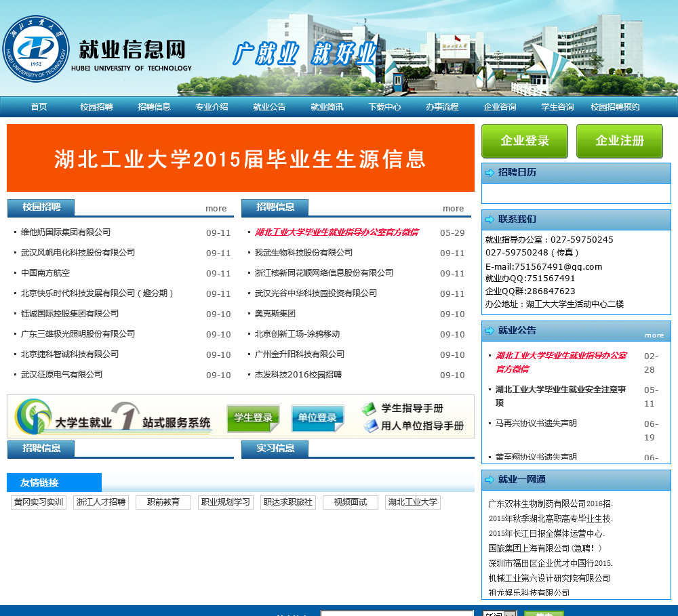Click the 单位登录 button

click(x=318, y=418)
